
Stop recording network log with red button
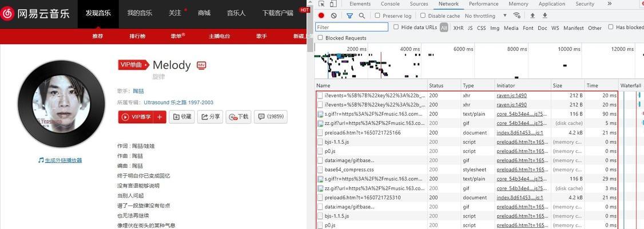tap(321, 15)
